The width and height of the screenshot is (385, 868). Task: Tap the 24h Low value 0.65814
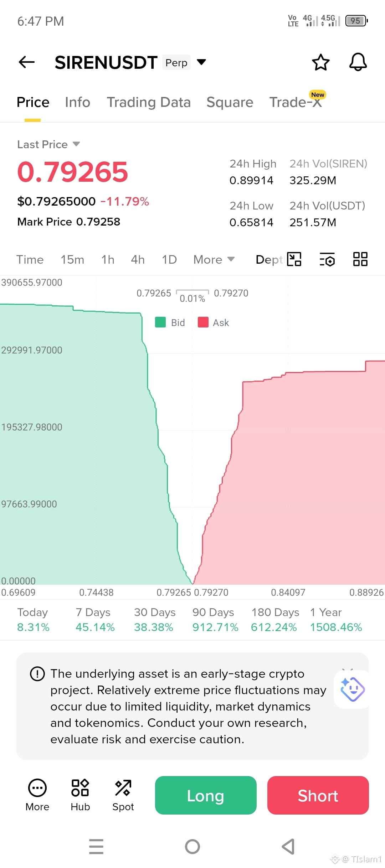pos(251,222)
